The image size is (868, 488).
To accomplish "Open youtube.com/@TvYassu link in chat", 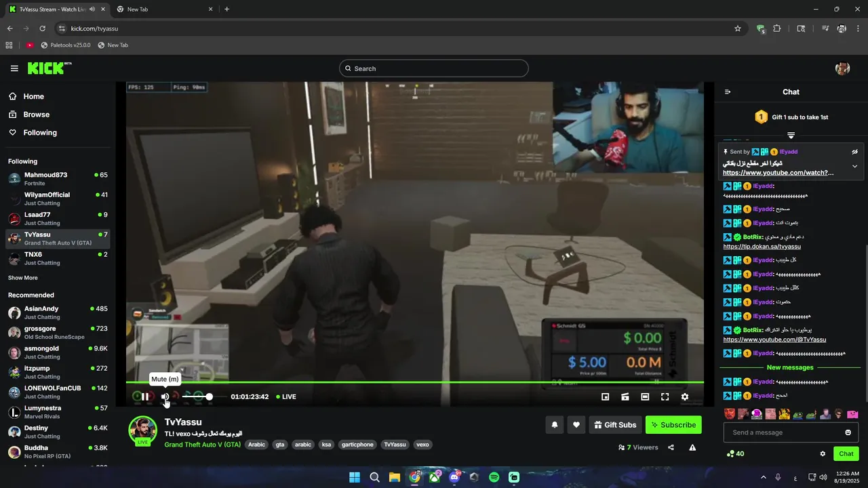I will tap(774, 340).
